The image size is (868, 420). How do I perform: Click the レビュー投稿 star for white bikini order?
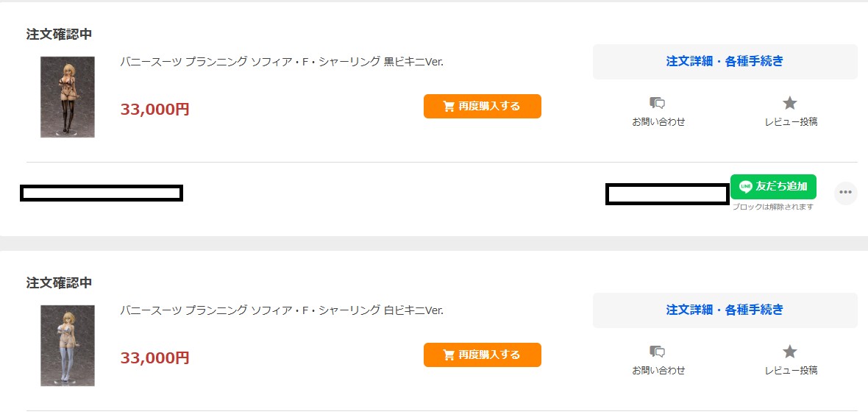[790, 352]
